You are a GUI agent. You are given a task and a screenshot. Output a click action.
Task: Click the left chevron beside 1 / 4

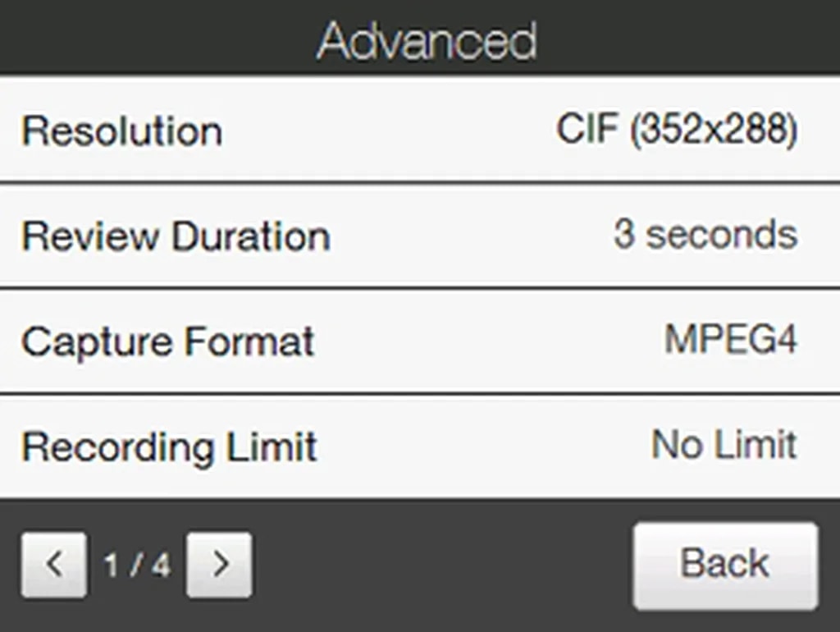[x=54, y=565]
